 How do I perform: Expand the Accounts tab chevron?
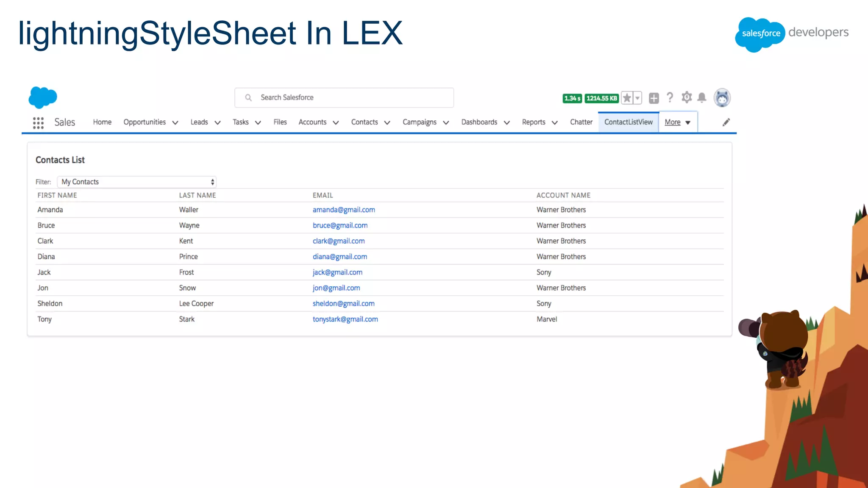tap(336, 123)
